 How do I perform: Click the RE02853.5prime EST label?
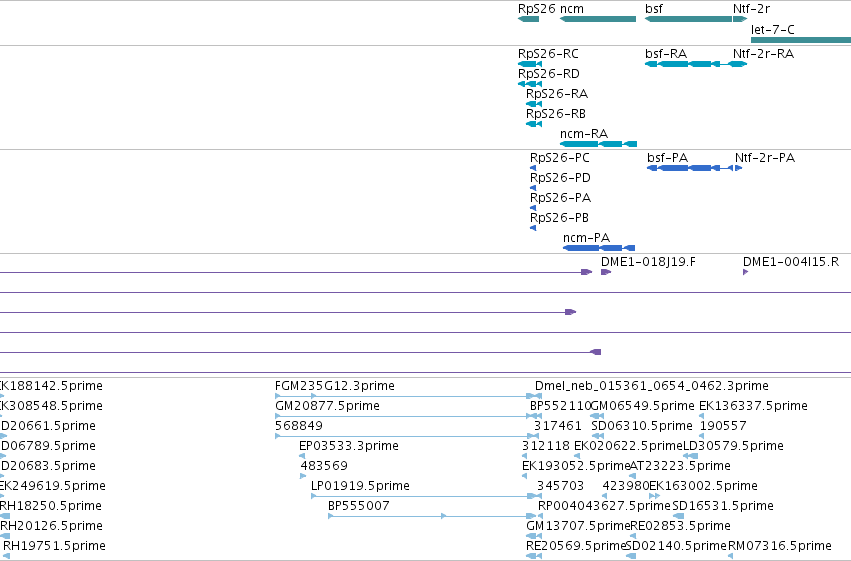coord(681,526)
